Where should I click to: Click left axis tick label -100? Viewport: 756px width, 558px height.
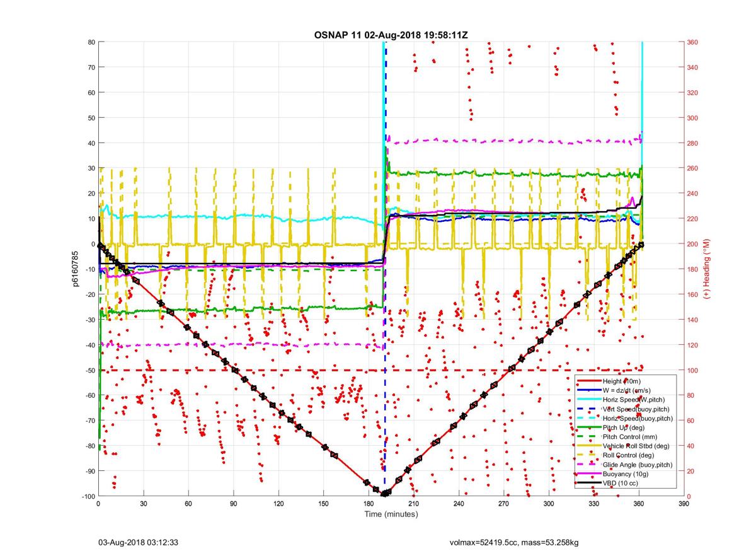tap(88, 496)
